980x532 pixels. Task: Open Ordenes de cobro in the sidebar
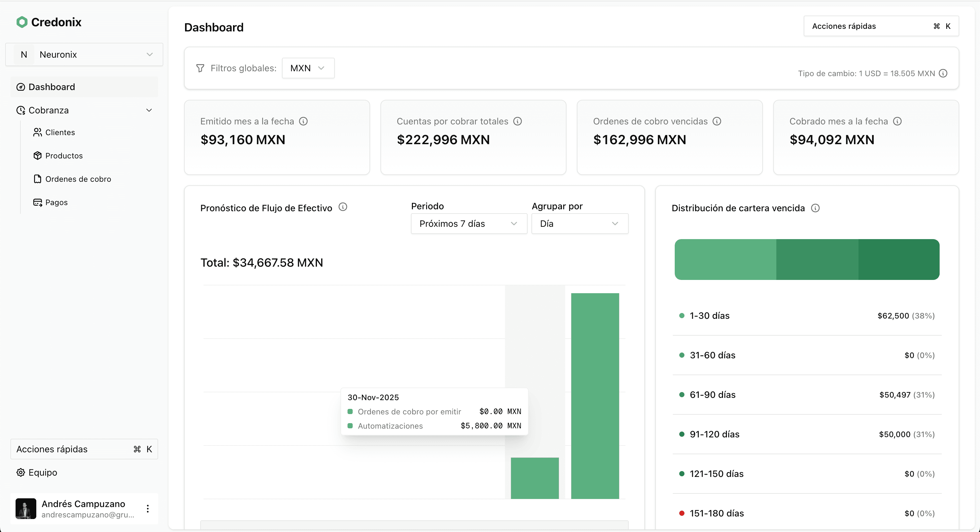click(x=78, y=179)
